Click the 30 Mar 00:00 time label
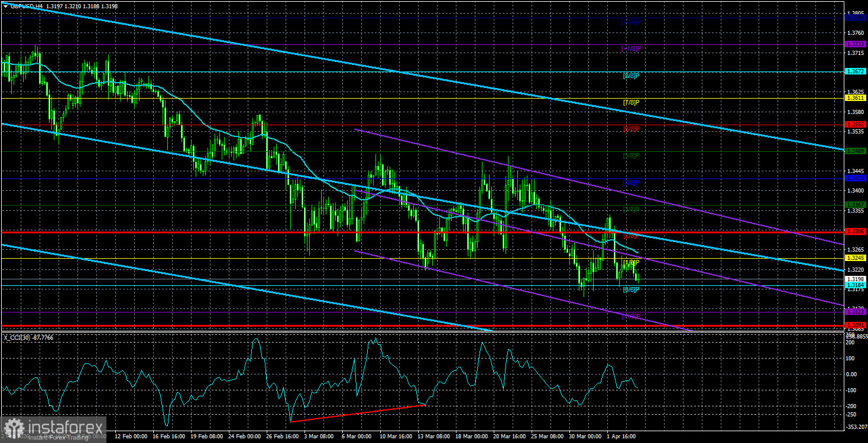Screen dimensions: 868x443 (585, 437)
